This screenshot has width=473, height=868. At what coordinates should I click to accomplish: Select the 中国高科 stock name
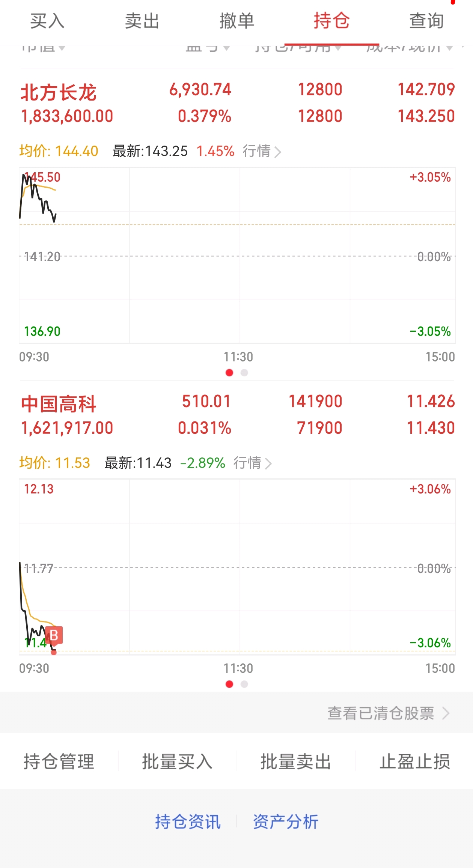click(x=59, y=404)
